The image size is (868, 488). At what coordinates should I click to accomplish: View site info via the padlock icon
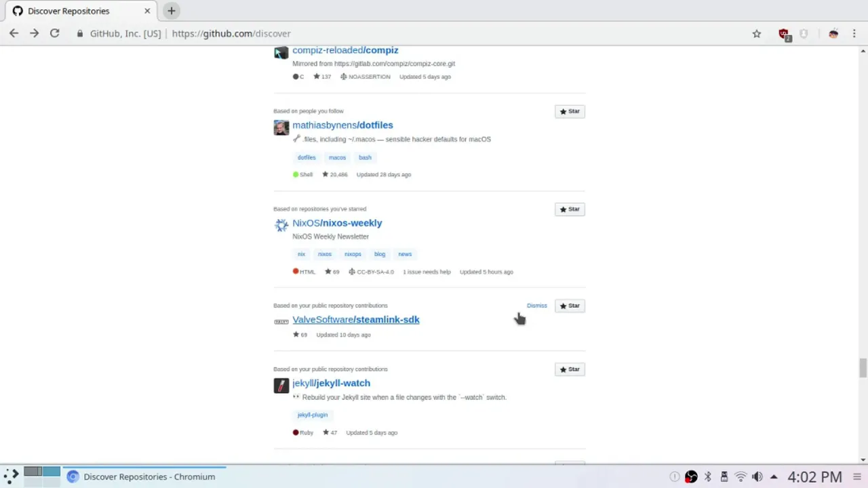pos(80,33)
